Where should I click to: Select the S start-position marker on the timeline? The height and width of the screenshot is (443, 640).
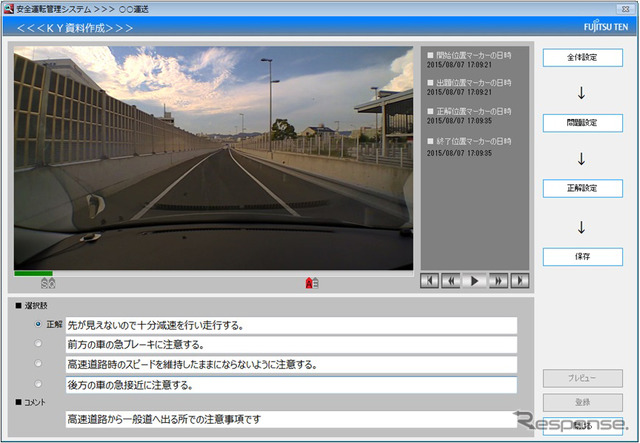coord(44,283)
